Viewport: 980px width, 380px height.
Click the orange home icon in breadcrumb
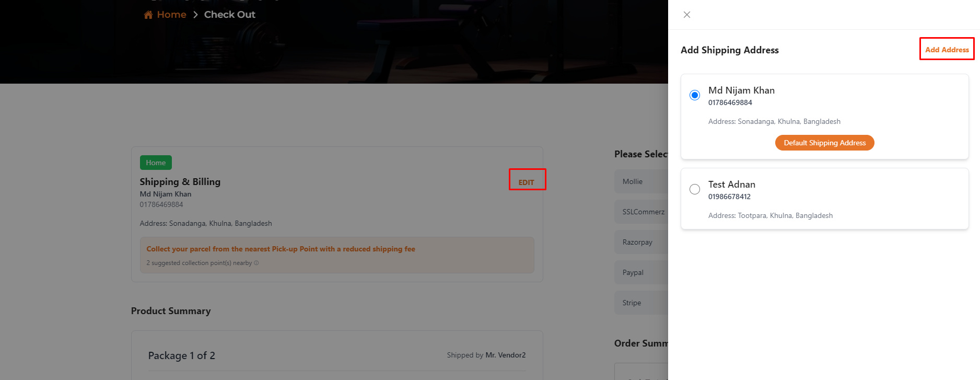click(148, 15)
